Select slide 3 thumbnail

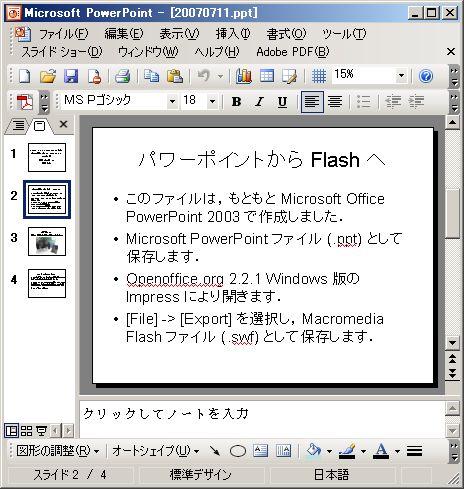coord(47,241)
